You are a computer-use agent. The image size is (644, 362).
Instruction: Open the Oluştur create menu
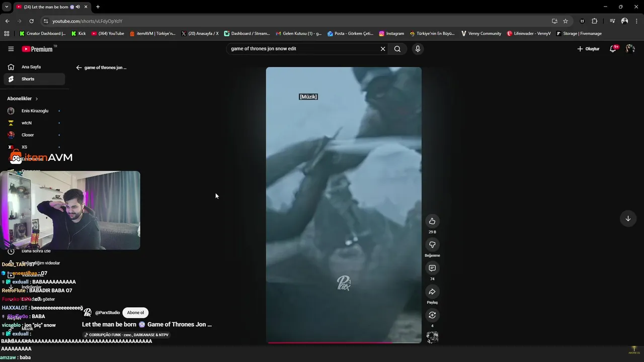pos(588,49)
